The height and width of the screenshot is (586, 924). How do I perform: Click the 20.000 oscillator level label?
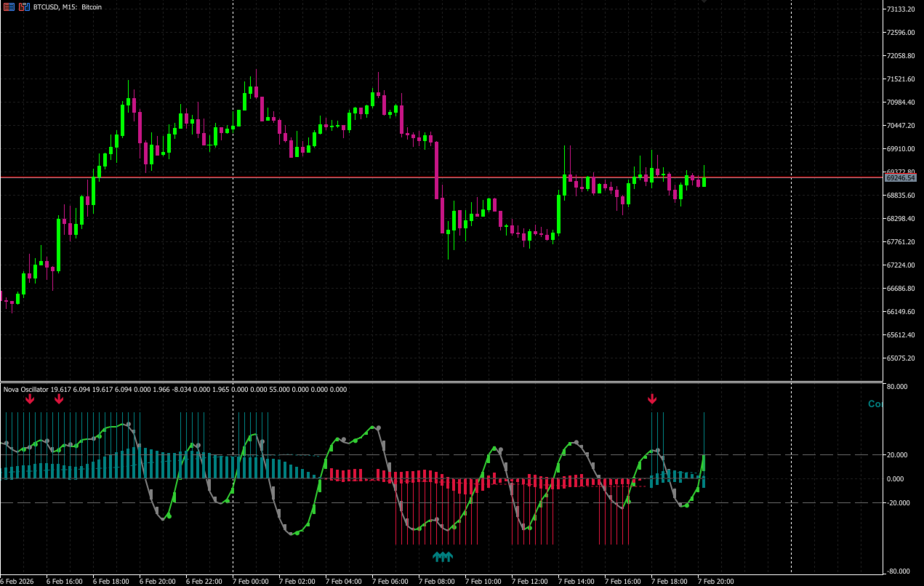pyautogui.click(x=899, y=455)
